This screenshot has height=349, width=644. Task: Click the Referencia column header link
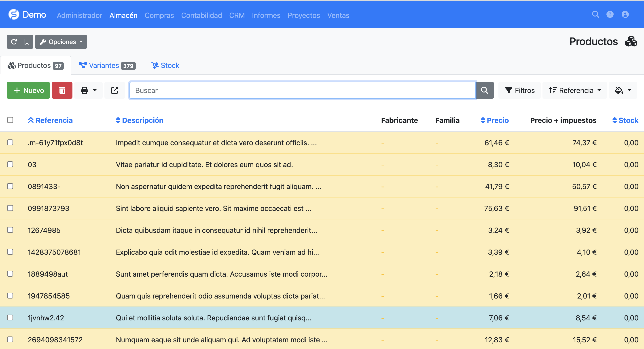pyautogui.click(x=54, y=120)
